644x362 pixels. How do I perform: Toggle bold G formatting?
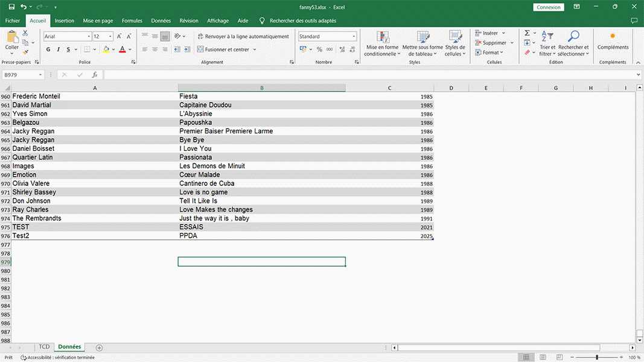pyautogui.click(x=48, y=49)
